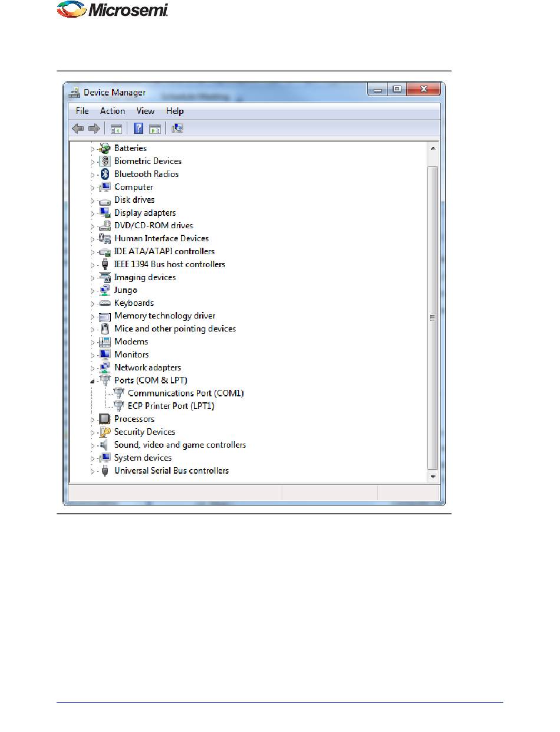Click the Forward arrow toolbar icon
The image size is (560, 732).
(94, 128)
